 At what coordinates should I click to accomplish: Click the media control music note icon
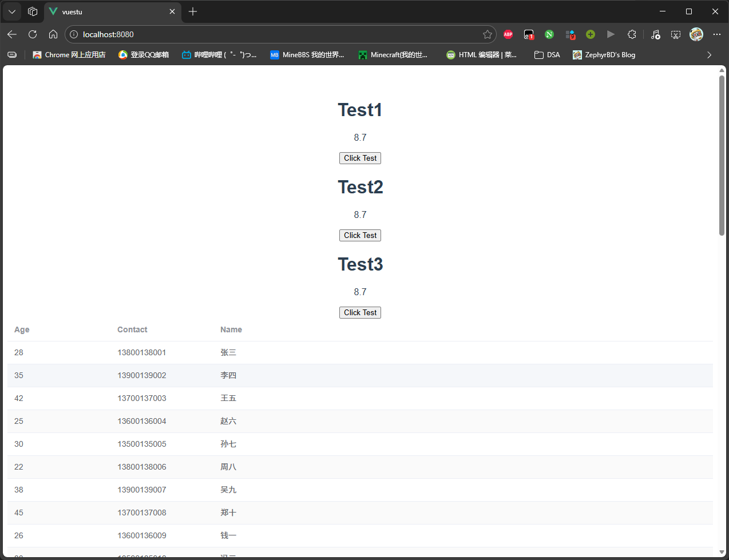[656, 34]
